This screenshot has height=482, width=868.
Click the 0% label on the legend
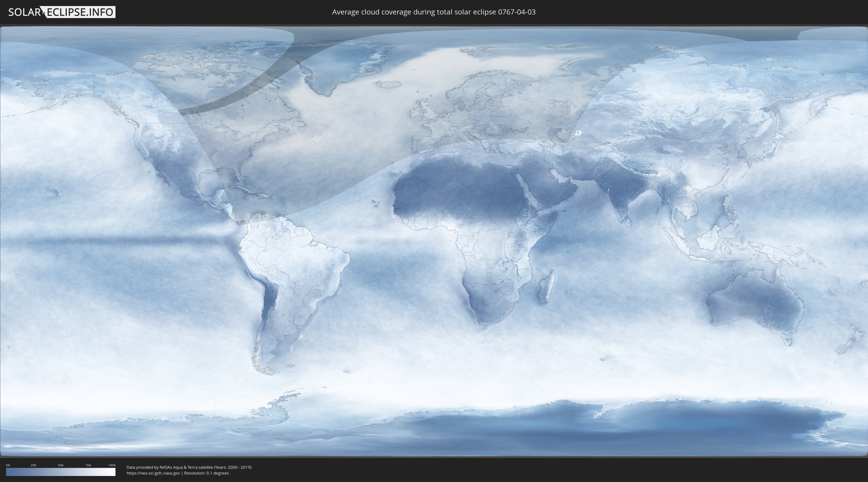point(8,465)
